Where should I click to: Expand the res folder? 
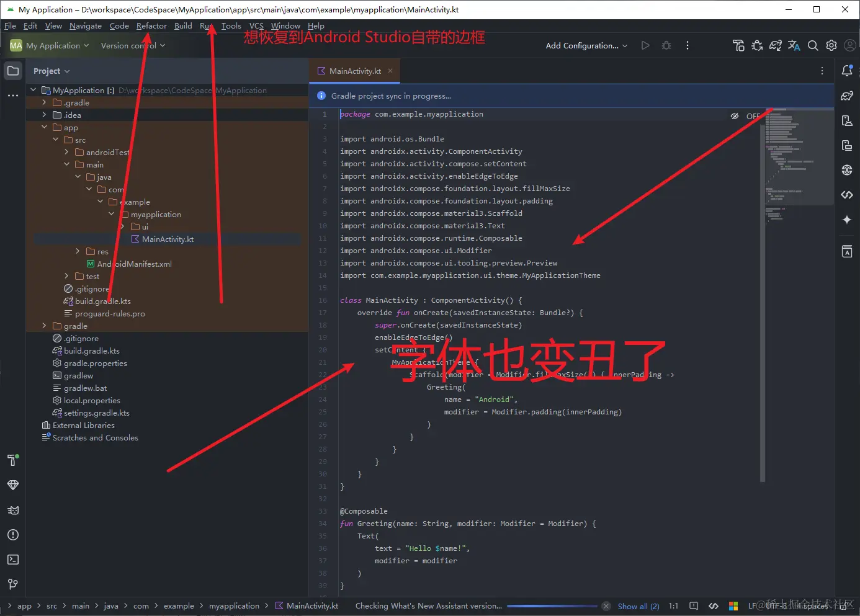click(x=78, y=251)
